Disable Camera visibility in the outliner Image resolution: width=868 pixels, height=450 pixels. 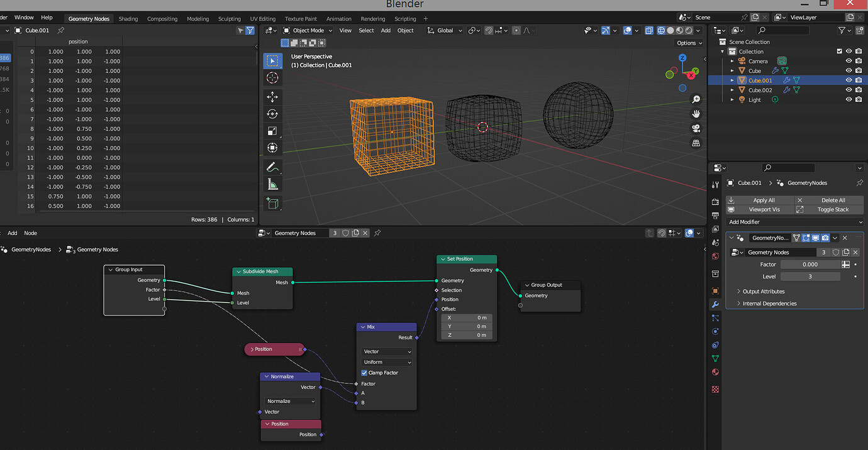coord(849,61)
